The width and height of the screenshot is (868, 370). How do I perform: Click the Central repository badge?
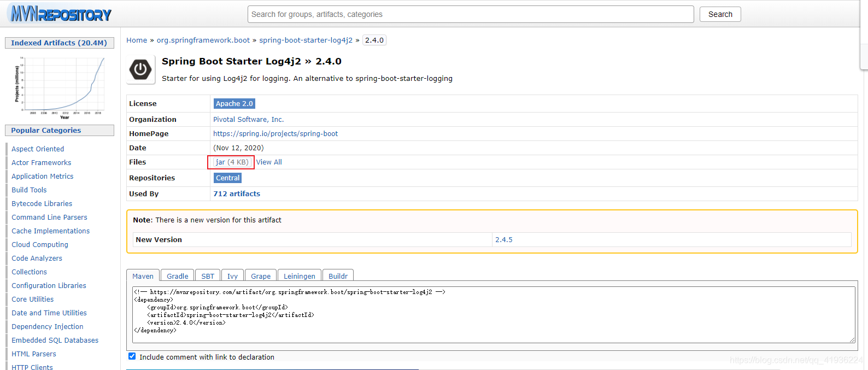pyautogui.click(x=227, y=178)
